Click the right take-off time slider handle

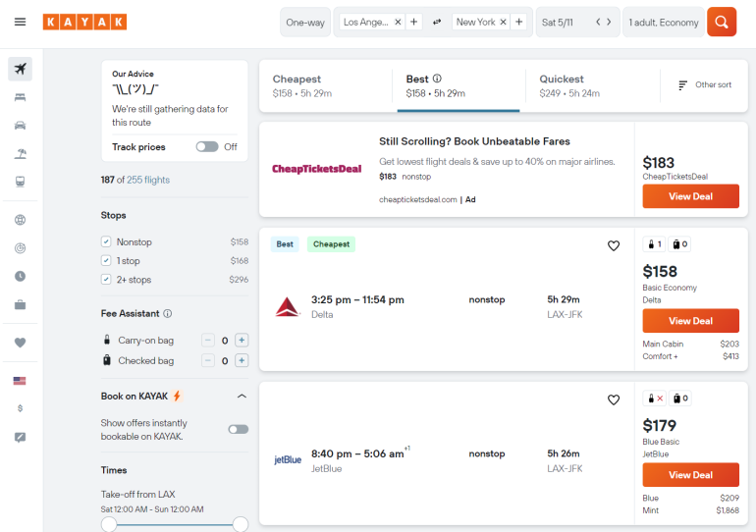point(241,524)
